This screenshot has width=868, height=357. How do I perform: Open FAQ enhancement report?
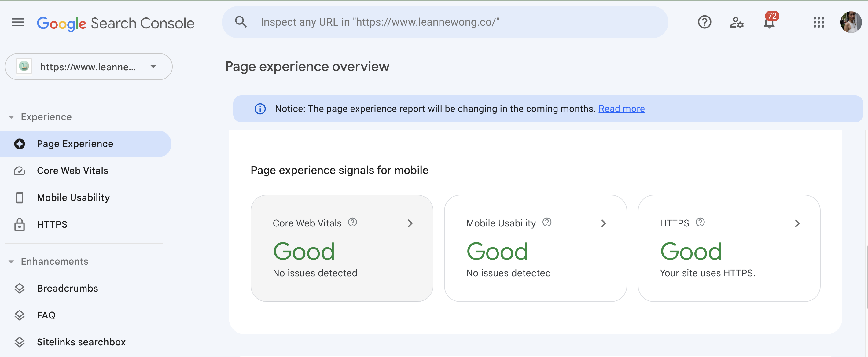tap(86, 315)
